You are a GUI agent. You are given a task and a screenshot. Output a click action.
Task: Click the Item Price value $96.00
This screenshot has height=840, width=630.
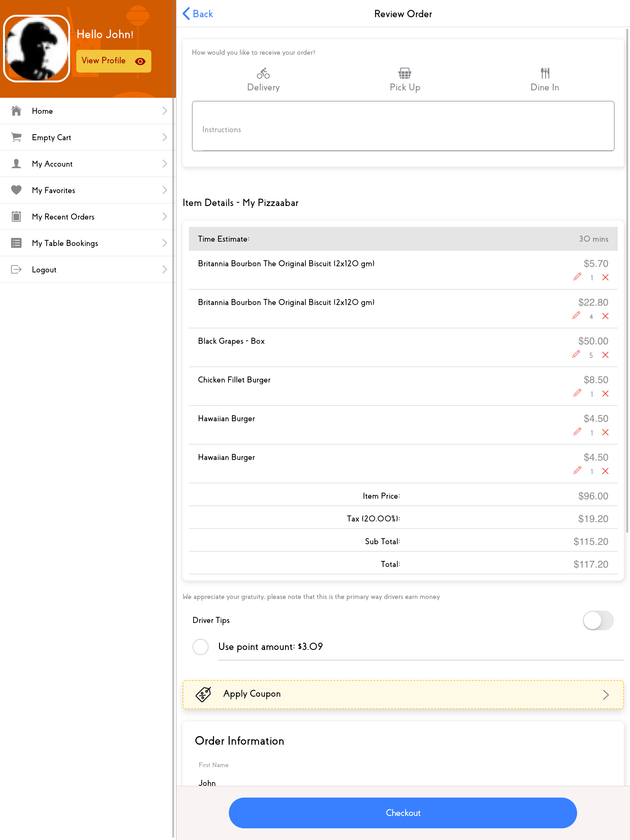tap(593, 496)
